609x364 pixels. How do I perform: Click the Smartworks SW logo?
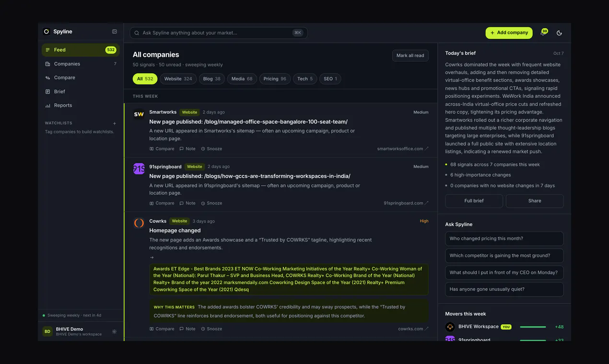pos(139,114)
